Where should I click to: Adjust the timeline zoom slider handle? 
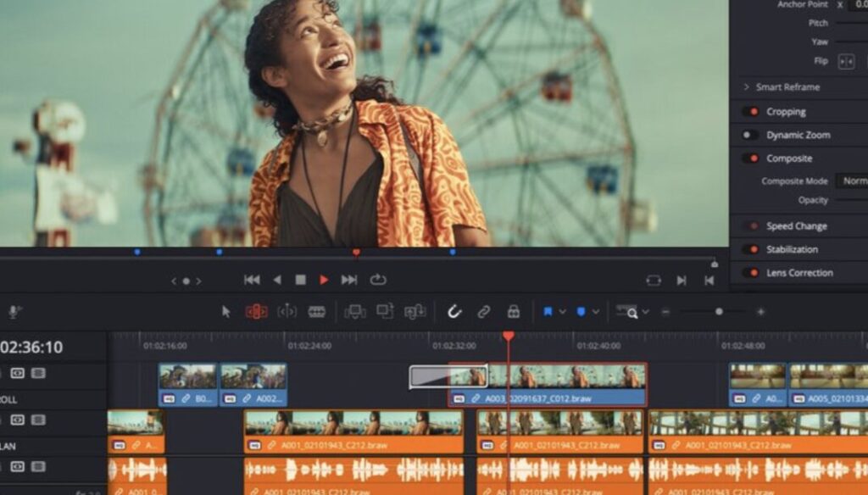[x=719, y=312]
